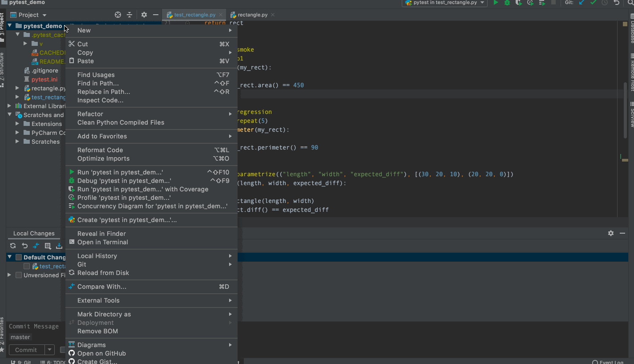This screenshot has width=634, height=364.
Task: Open the Structure tool window on left sidebar
Action: click(2, 69)
